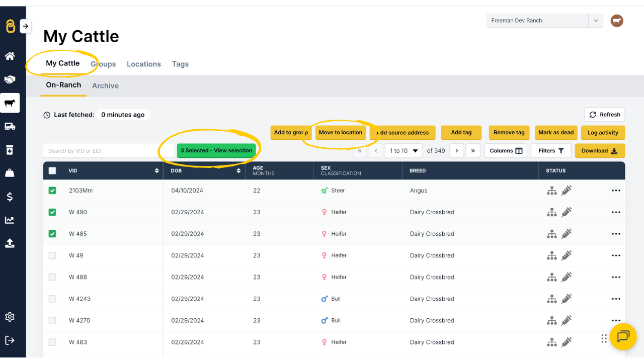Toggle the select-all header checkbox

[x=52, y=170]
